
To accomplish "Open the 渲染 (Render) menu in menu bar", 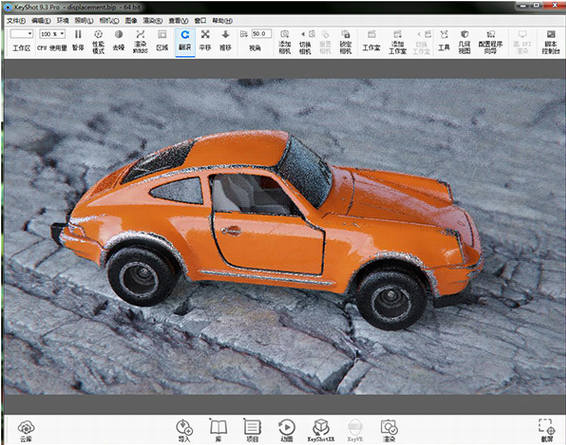I will point(153,21).
